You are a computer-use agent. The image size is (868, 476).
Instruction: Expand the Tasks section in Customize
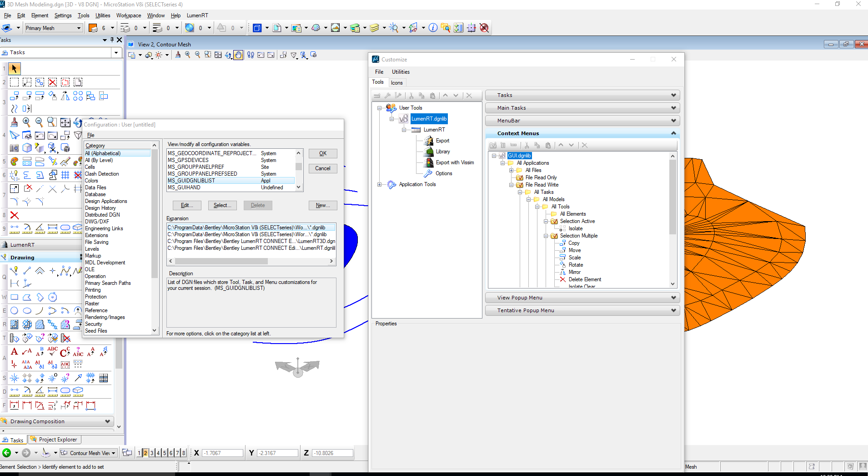point(582,95)
